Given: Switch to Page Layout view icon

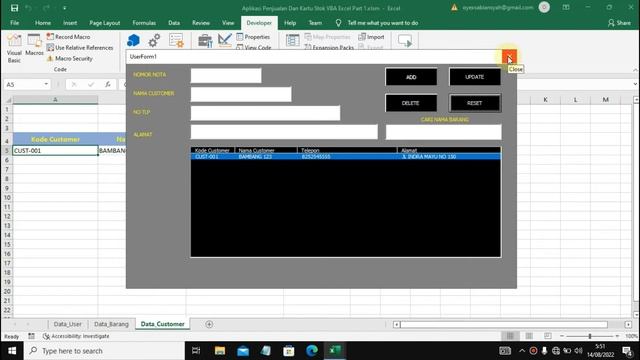Looking at the screenshot, I should tap(529, 336).
